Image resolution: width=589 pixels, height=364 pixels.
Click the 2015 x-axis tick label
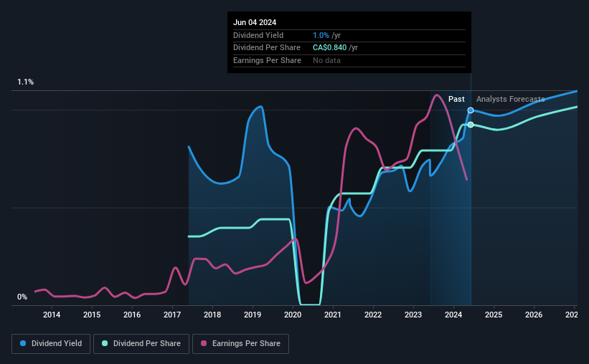[x=92, y=315]
